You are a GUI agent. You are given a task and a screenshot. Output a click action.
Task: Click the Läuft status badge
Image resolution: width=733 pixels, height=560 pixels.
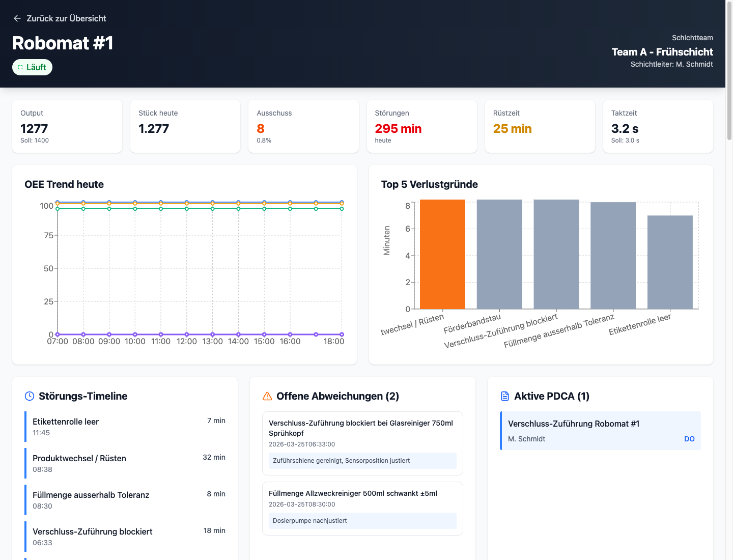pyautogui.click(x=32, y=67)
